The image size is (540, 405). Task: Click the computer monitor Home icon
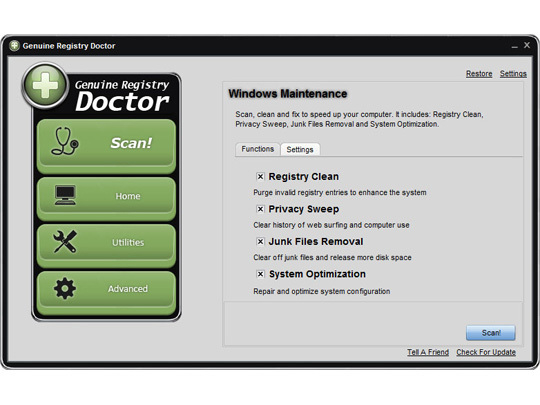65,195
